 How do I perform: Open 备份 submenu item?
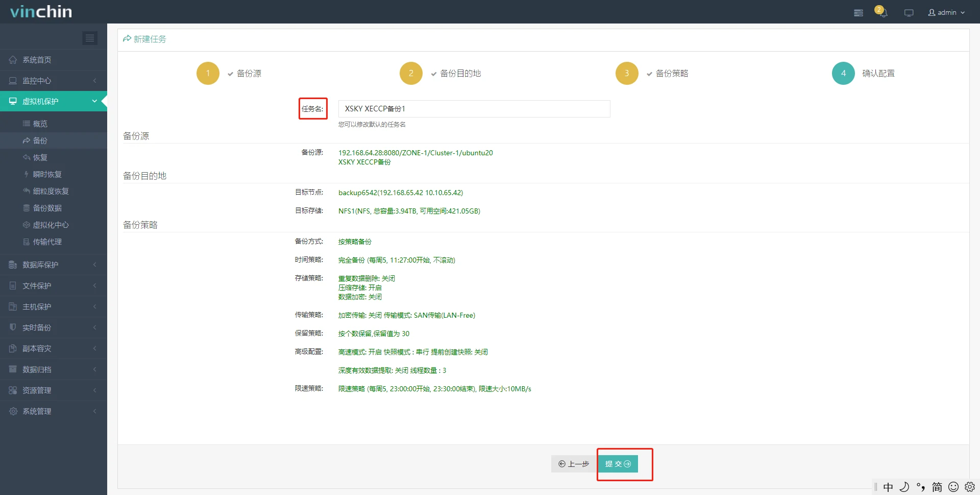(54, 140)
